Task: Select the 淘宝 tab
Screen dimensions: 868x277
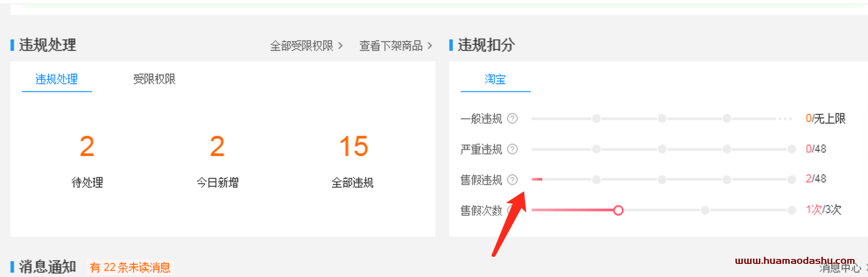Action: [495, 79]
